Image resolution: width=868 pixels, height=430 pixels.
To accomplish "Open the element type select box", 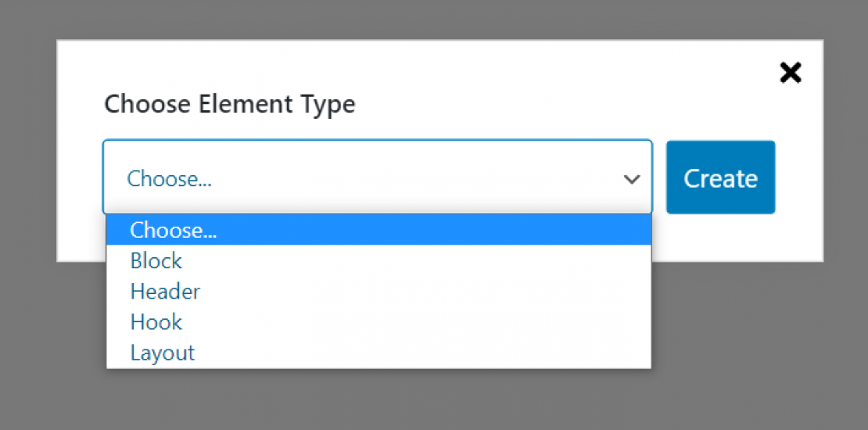I will coord(377,177).
